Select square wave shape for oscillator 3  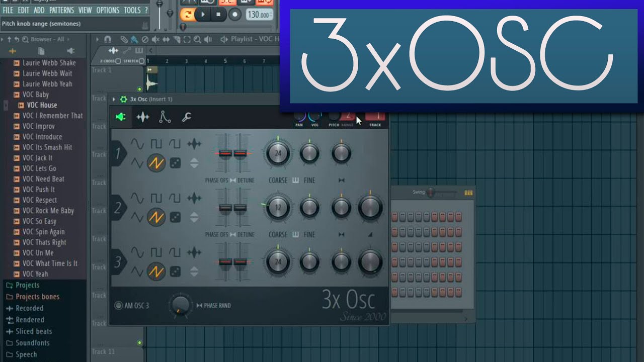[x=156, y=253]
